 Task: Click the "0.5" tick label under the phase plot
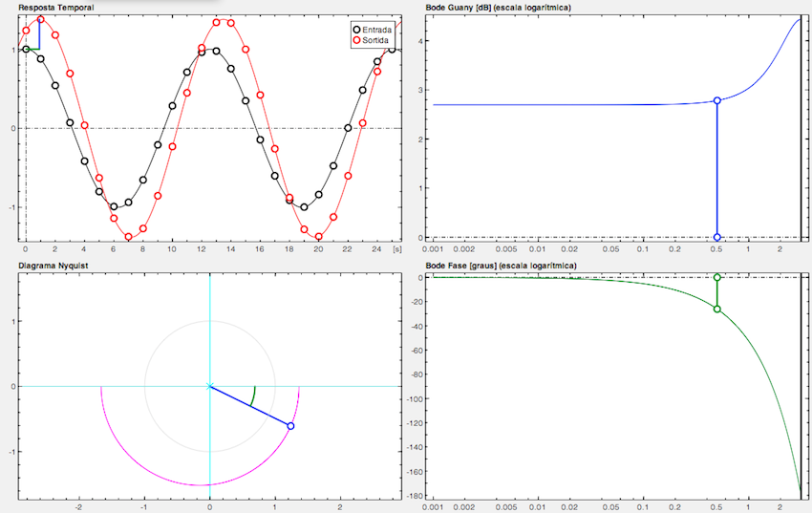(716, 507)
